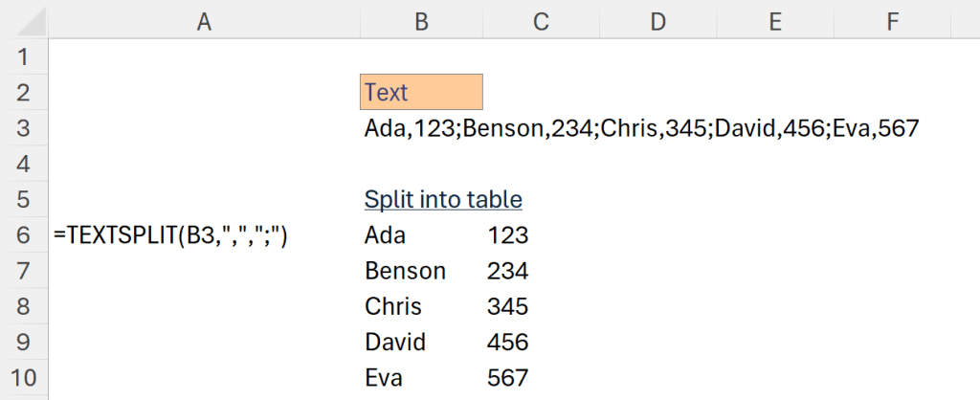Select column B header
The image size is (980, 400).
point(421,21)
